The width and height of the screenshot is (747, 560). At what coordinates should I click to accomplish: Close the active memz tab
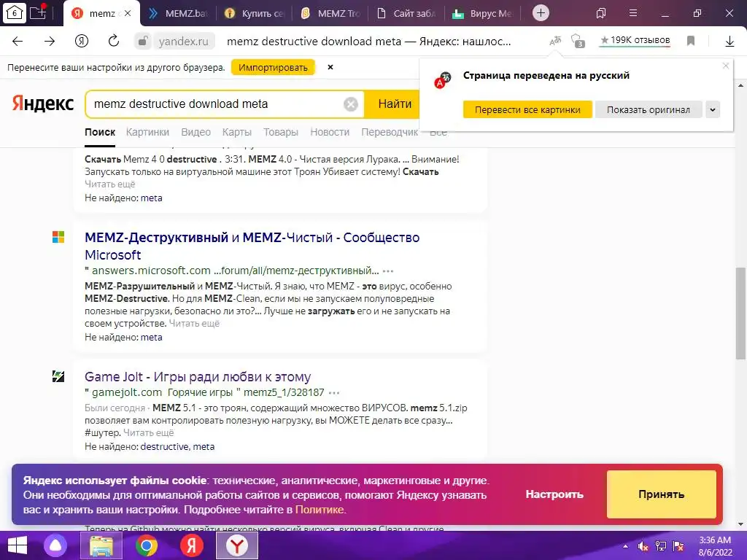(x=128, y=13)
